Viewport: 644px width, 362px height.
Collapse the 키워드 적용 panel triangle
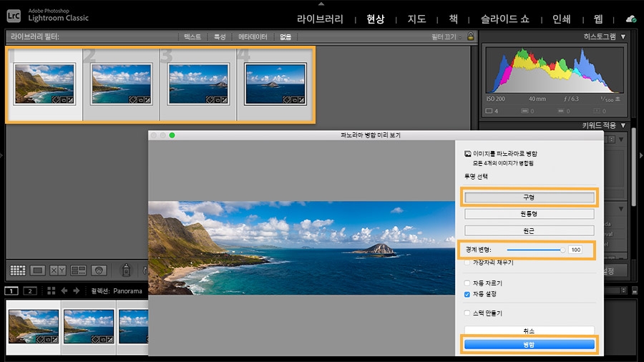click(x=623, y=125)
